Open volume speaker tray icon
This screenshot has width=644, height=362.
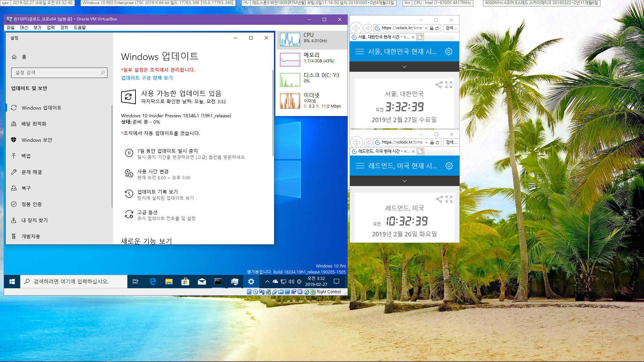pyautogui.click(x=291, y=282)
